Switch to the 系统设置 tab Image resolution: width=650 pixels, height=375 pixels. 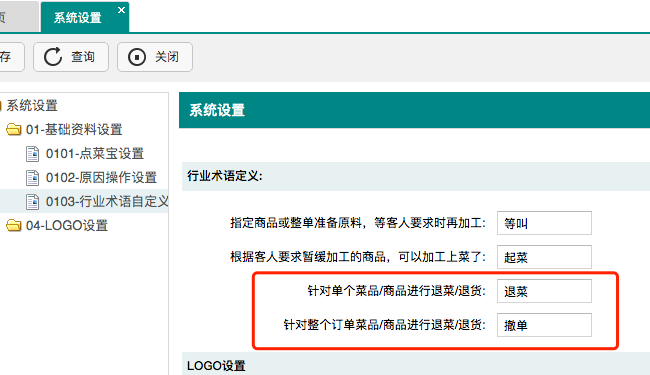tap(78, 18)
